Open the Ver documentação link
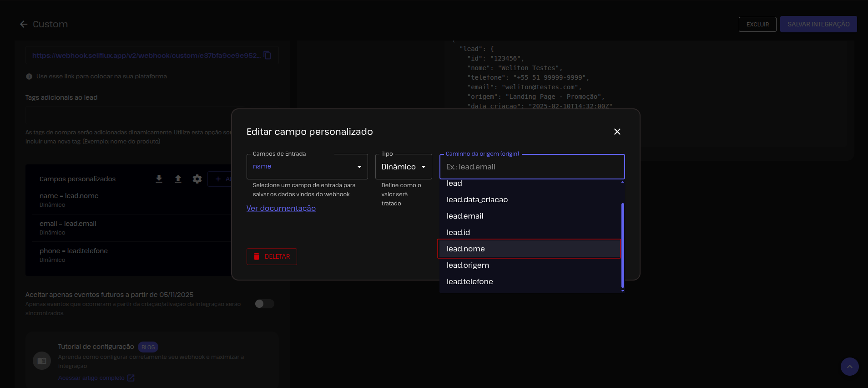This screenshot has width=868, height=388. coord(281,208)
